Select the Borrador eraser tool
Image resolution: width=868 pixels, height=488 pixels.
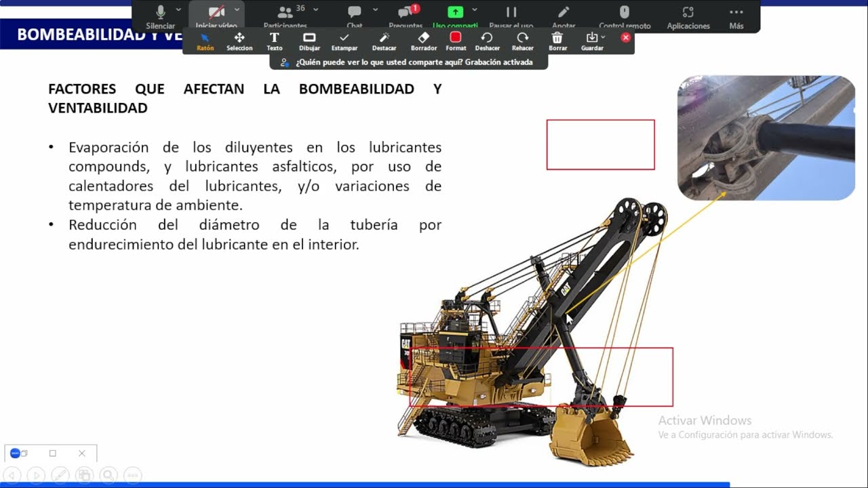coord(424,41)
